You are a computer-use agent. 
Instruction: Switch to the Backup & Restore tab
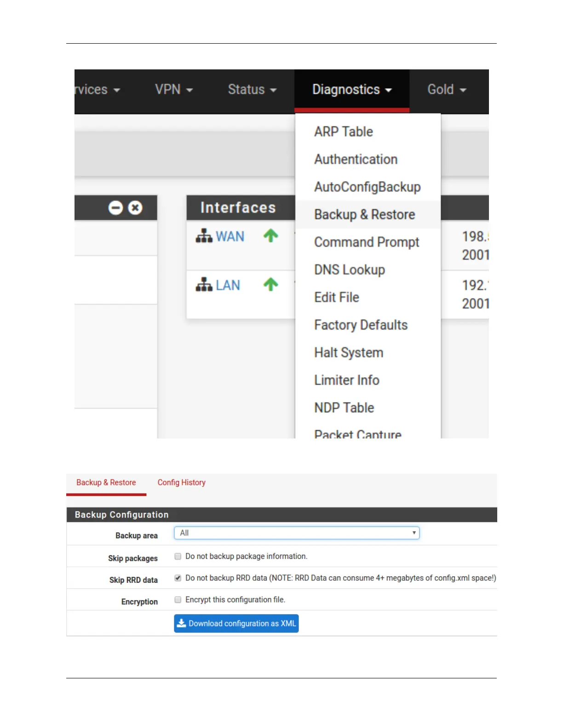click(x=106, y=483)
